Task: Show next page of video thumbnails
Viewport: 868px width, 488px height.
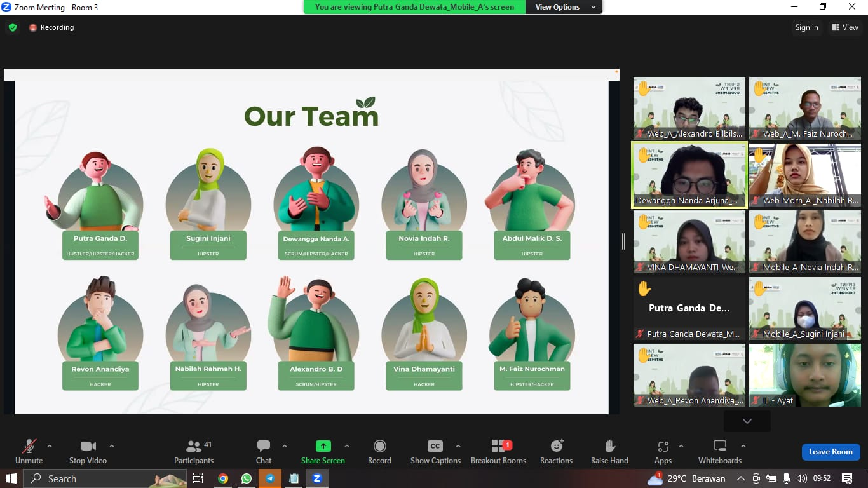Action: [747, 421]
